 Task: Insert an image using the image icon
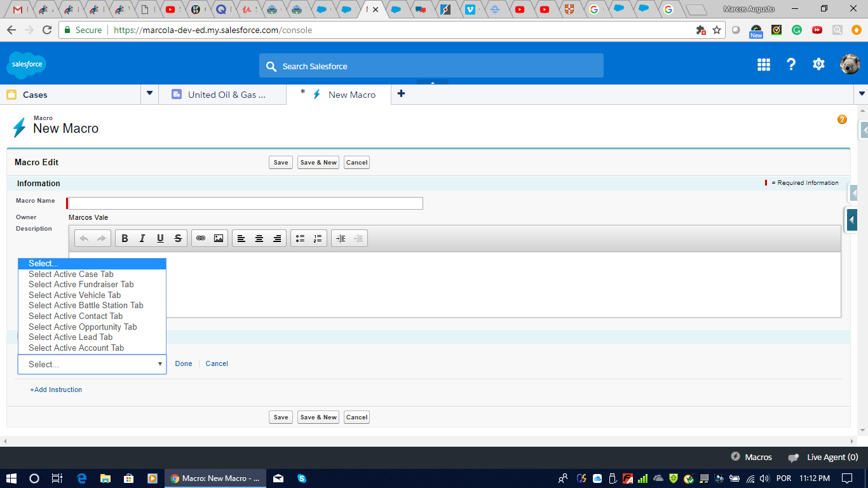pyautogui.click(x=219, y=238)
